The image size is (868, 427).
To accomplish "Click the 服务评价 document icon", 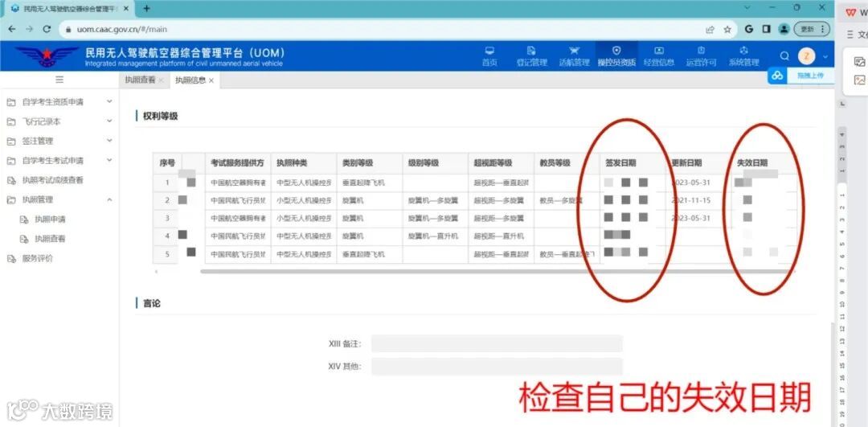I will pyautogui.click(x=10, y=258).
